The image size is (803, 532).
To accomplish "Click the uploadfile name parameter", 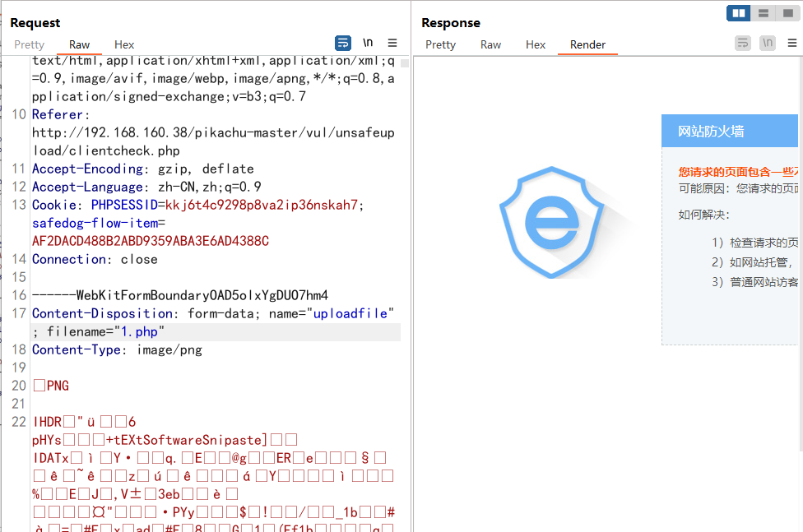I will 350,313.
